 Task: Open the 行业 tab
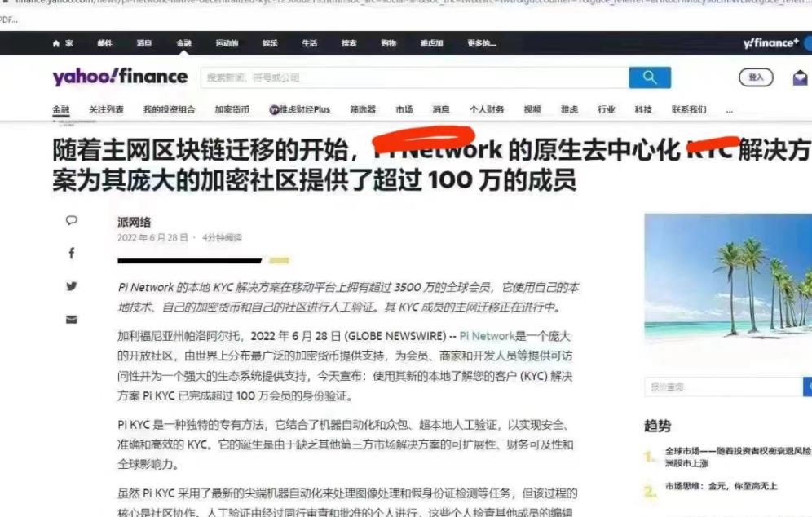pyautogui.click(x=607, y=109)
